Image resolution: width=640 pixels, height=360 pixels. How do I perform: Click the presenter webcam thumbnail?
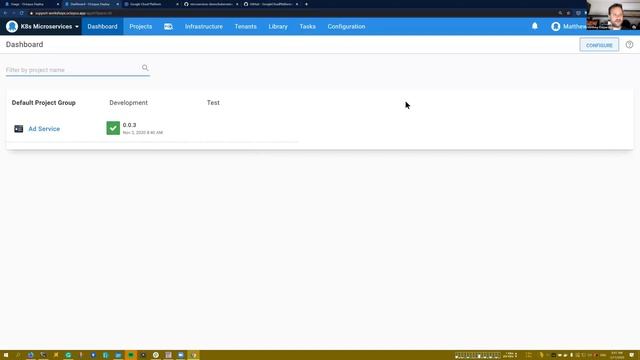pyautogui.click(x=613, y=15)
